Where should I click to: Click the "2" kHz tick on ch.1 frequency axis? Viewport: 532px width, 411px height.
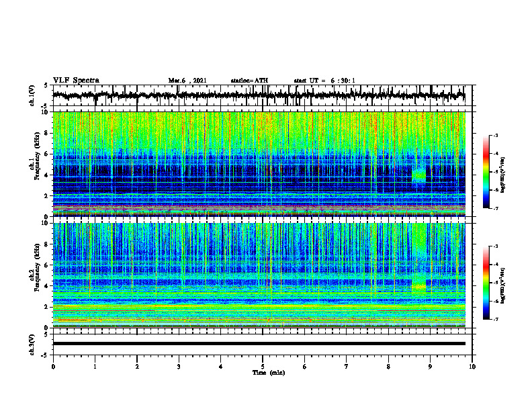point(46,196)
